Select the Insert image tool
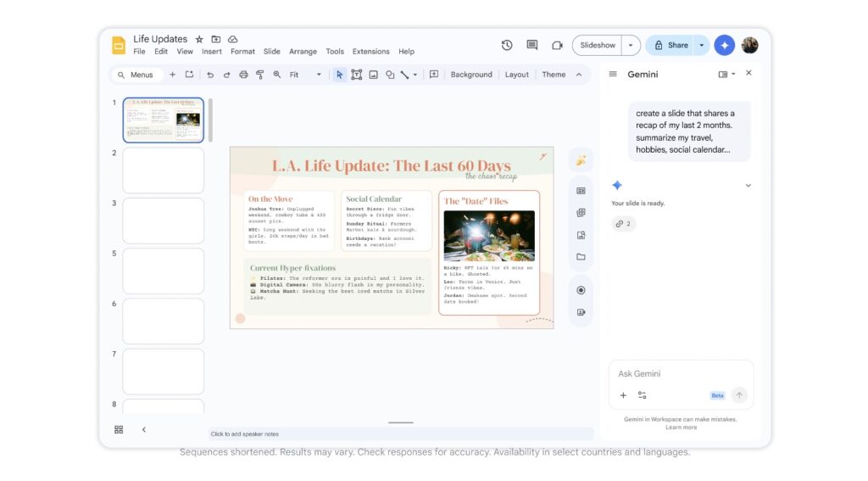Image resolution: width=868 pixels, height=481 pixels. coord(373,75)
